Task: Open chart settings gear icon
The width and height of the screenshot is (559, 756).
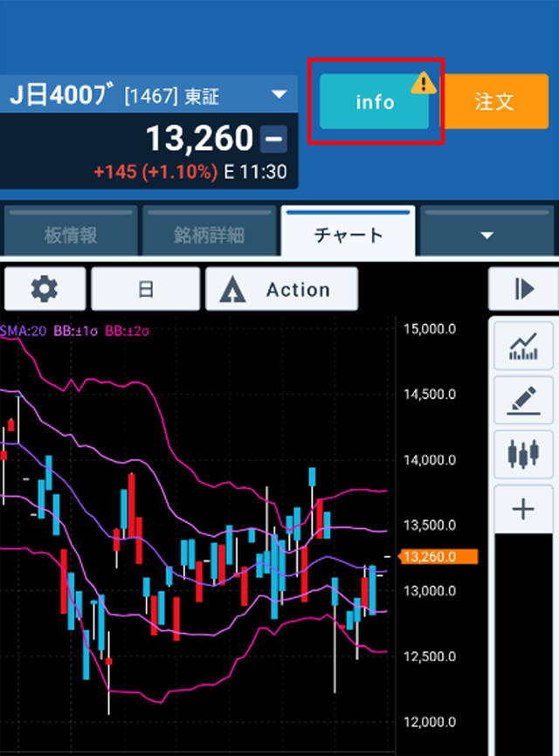Action: coord(45,290)
